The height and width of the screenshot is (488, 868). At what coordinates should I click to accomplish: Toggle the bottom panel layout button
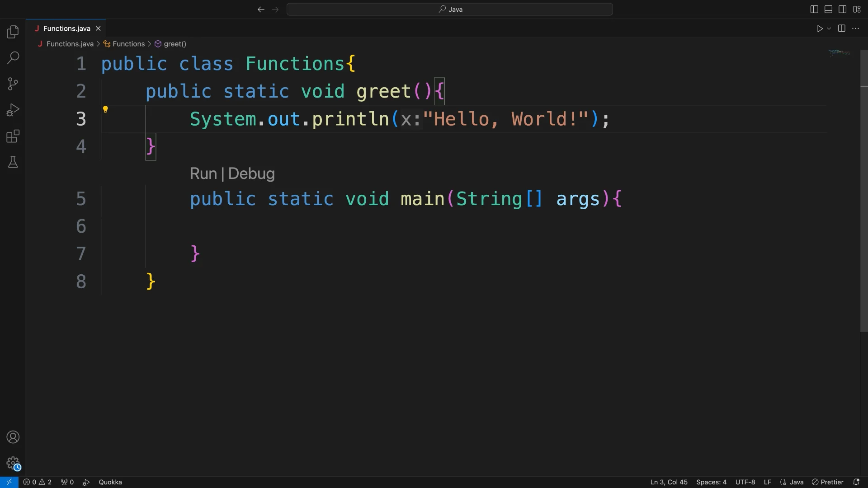coord(828,9)
